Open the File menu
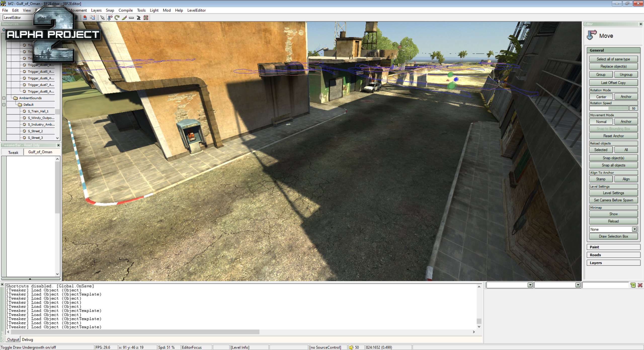 (x=5, y=10)
